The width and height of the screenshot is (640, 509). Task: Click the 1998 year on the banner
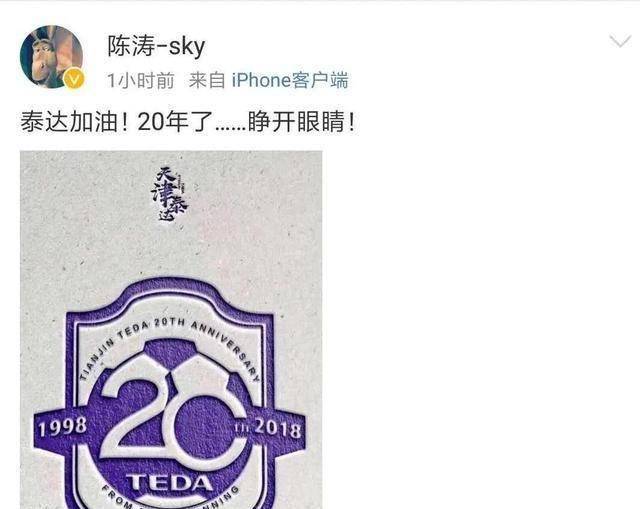62,427
